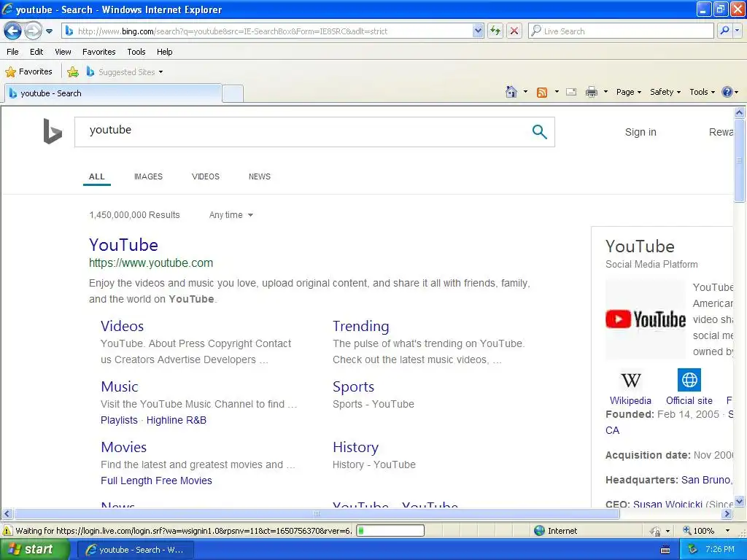Click the Print icon

[x=591, y=92]
